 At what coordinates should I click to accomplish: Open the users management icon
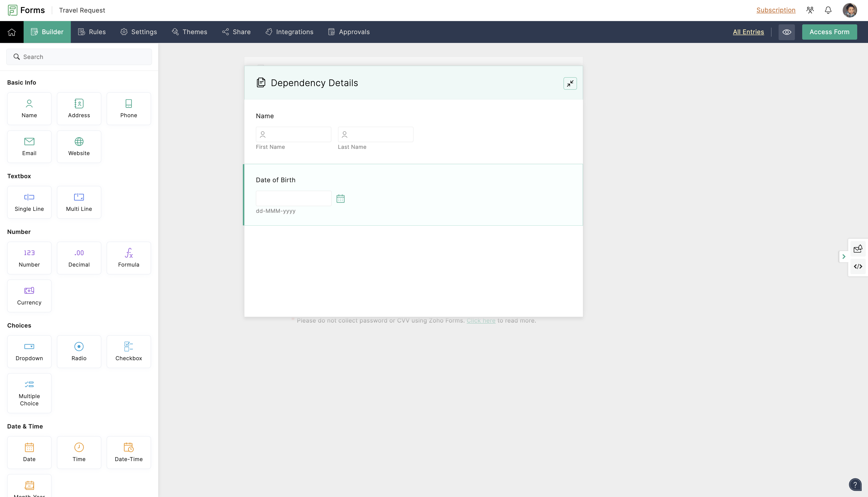pos(810,10)
